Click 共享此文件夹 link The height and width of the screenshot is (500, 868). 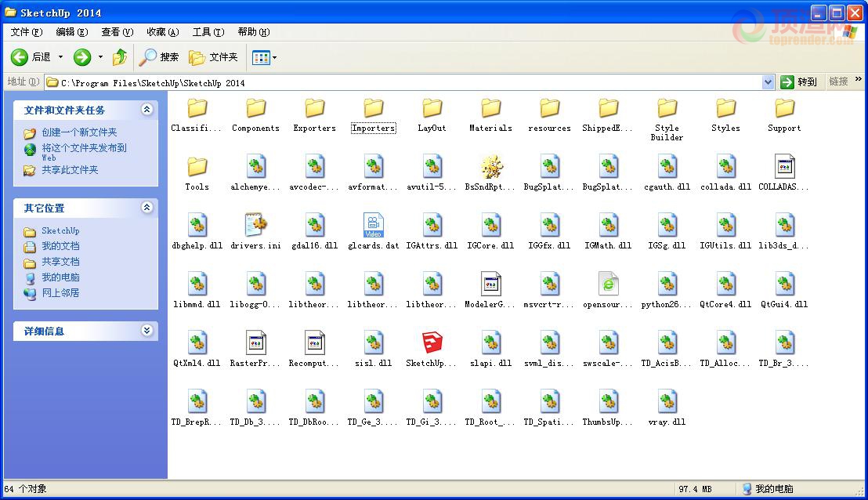point(70,170)
